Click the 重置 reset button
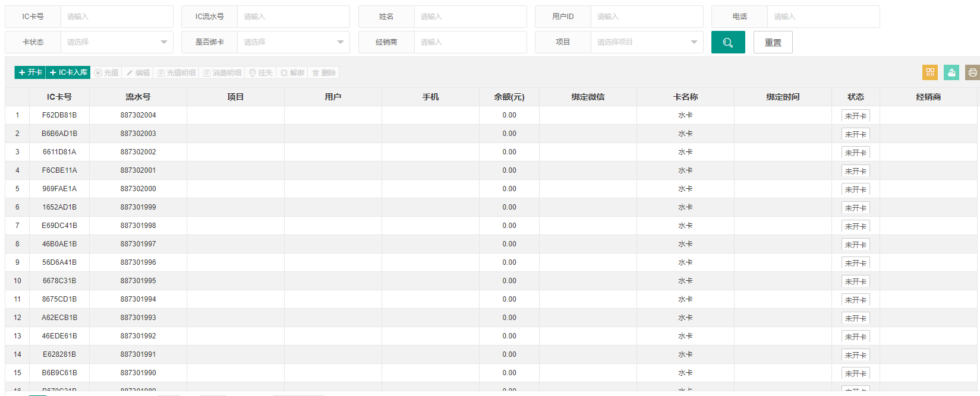 pyautogui.click(x=773, y=42)
